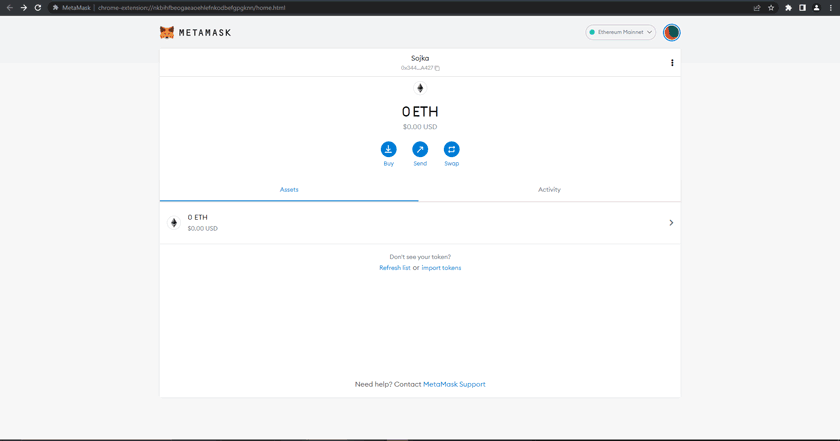
Task: Switch to the Activity tab
Action: pos(549,189)
